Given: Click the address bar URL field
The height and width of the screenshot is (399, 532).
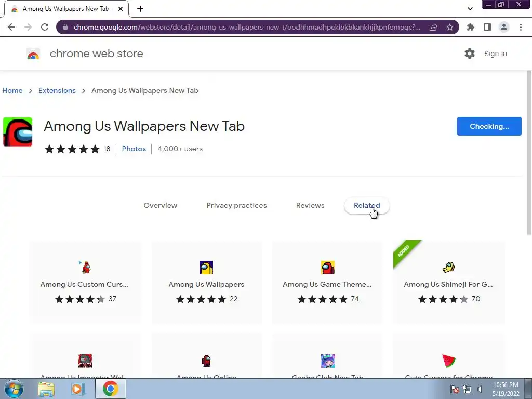Looking at the screenshot, I should click(x=247, y=27).
